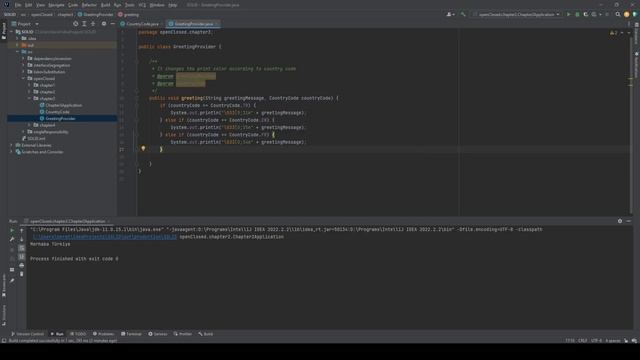Viewport: 640px width, 360px height.
Task: Open the Code menu
Action: tap(73, 5)
